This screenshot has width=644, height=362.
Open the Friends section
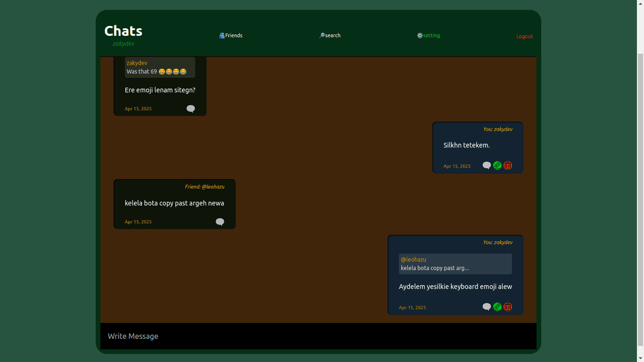(233, 35)
